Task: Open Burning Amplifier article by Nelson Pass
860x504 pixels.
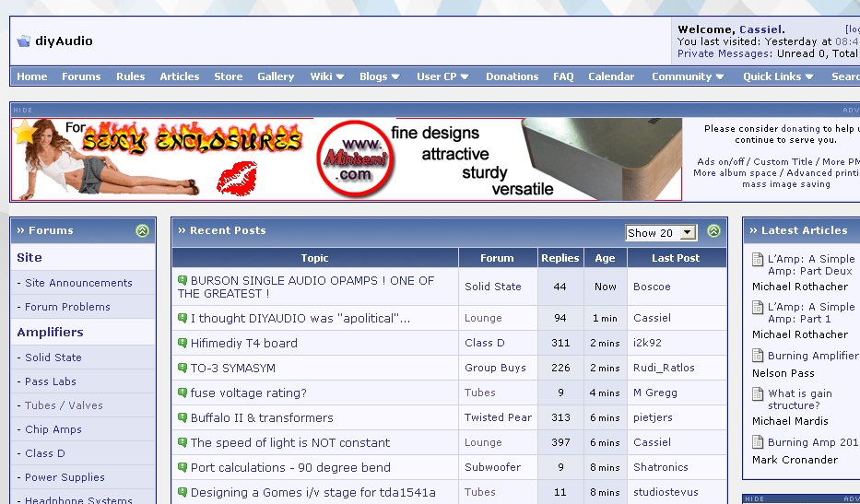Action: click(x=813, y=356)
